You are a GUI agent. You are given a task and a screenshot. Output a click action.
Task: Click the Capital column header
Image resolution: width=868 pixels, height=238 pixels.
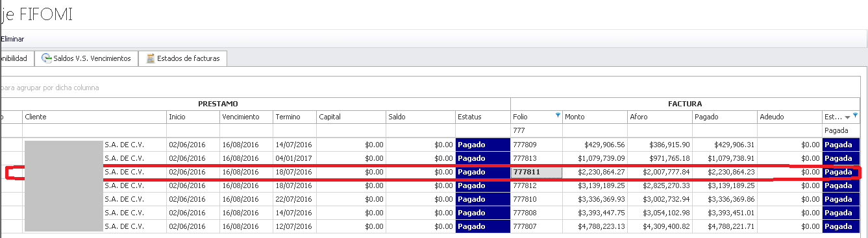[x=351, y=117]
